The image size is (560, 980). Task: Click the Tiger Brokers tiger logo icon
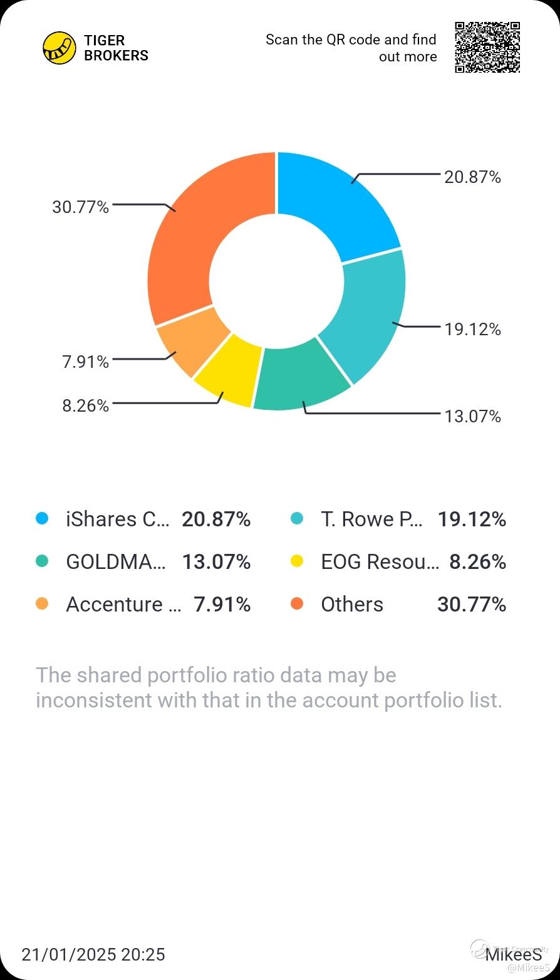coord(59,48)
